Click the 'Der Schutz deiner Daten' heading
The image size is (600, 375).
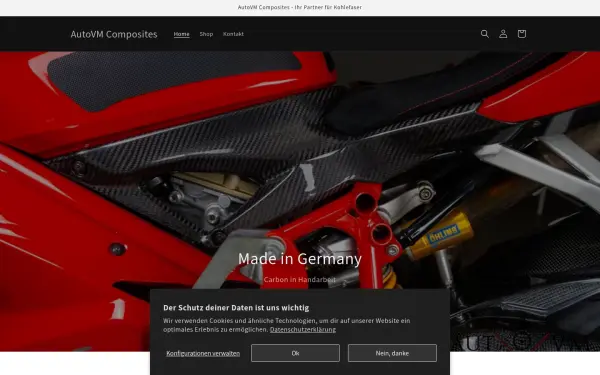[236, 308]
